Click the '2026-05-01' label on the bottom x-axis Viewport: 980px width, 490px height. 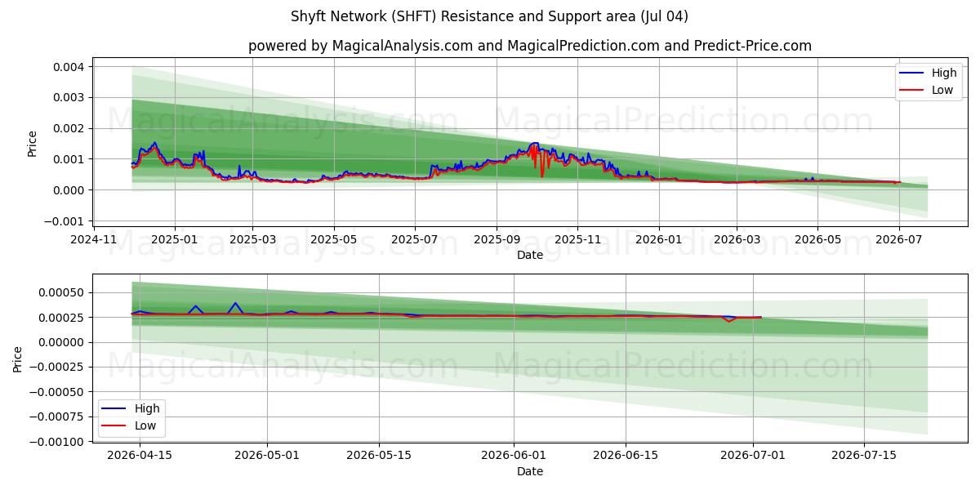click(267, 455)
